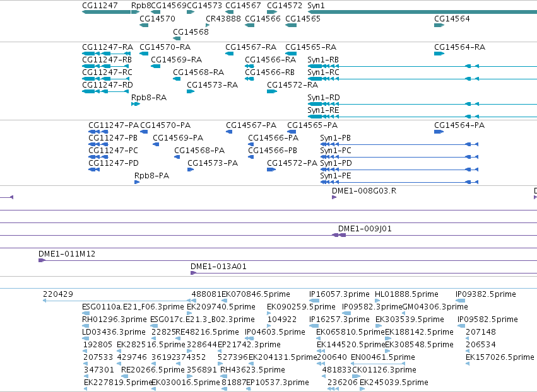Select the DME1-011M12 clone label

(67, 254)
